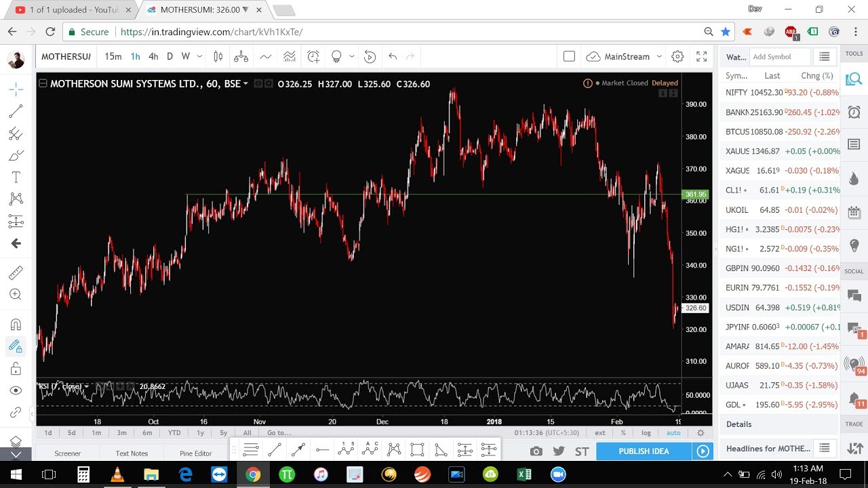Start bar replay mode
This screenshot has width=868, height=488.
coord(370,57)
